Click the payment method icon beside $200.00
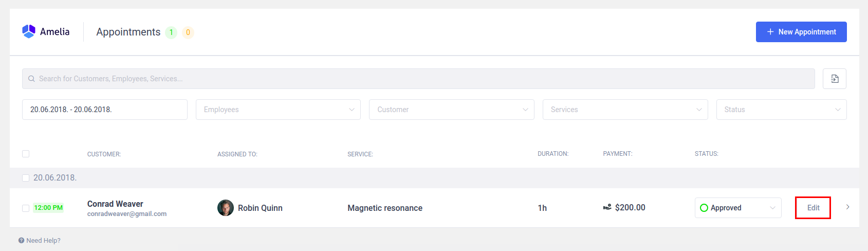Image resolution: width=868 pixels, height=251 pixels. click(x=607, y=207)
